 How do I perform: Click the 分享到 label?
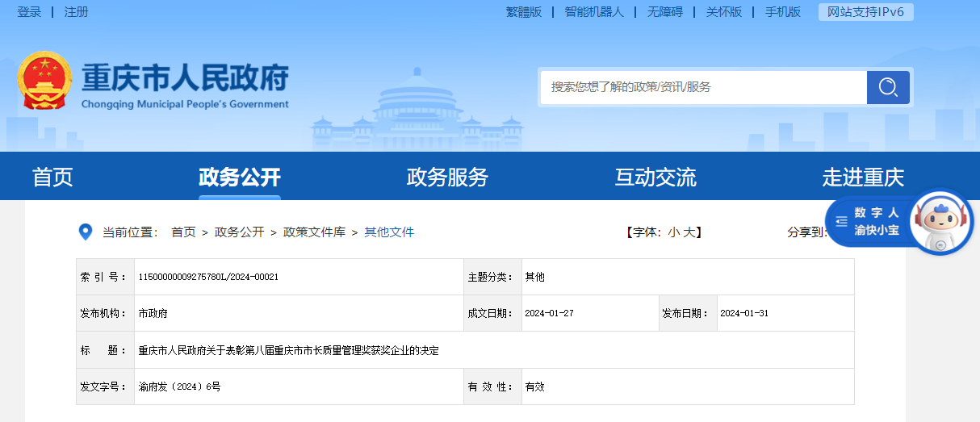coord(806,232)
